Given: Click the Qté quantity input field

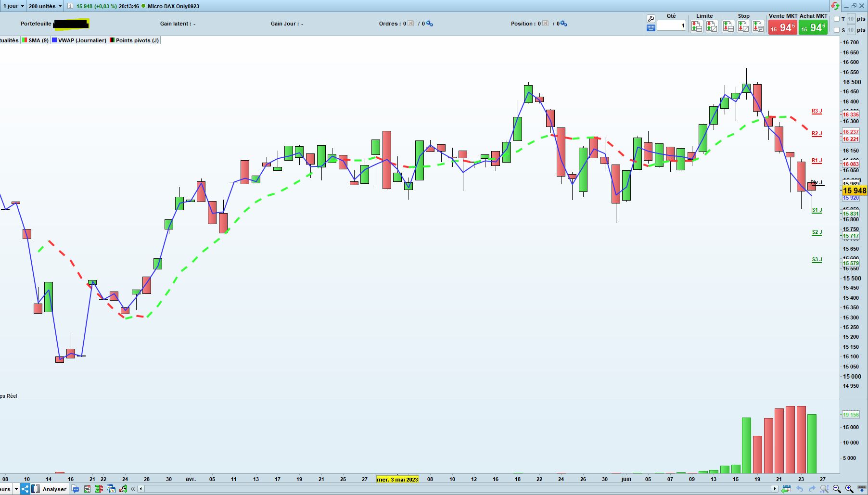Looking at the screenshot, I should pos(671,25).
